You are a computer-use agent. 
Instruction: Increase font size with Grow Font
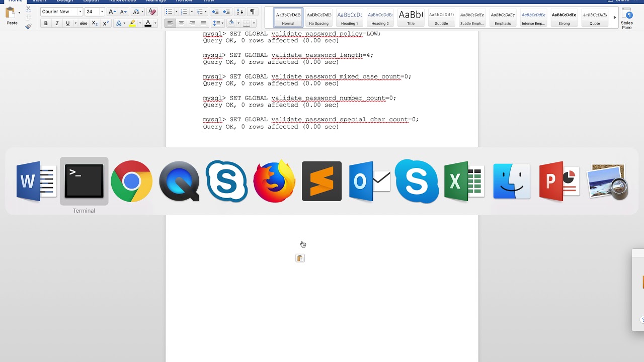point(112,12)
